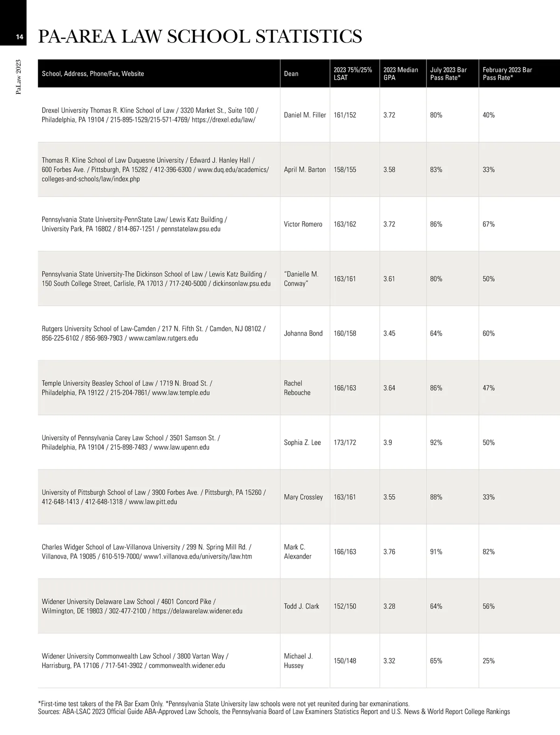Click the www.law.upenn.edu website address
Image resolution: width=560 pixels, height=735 pixels.
click(181, 448)
